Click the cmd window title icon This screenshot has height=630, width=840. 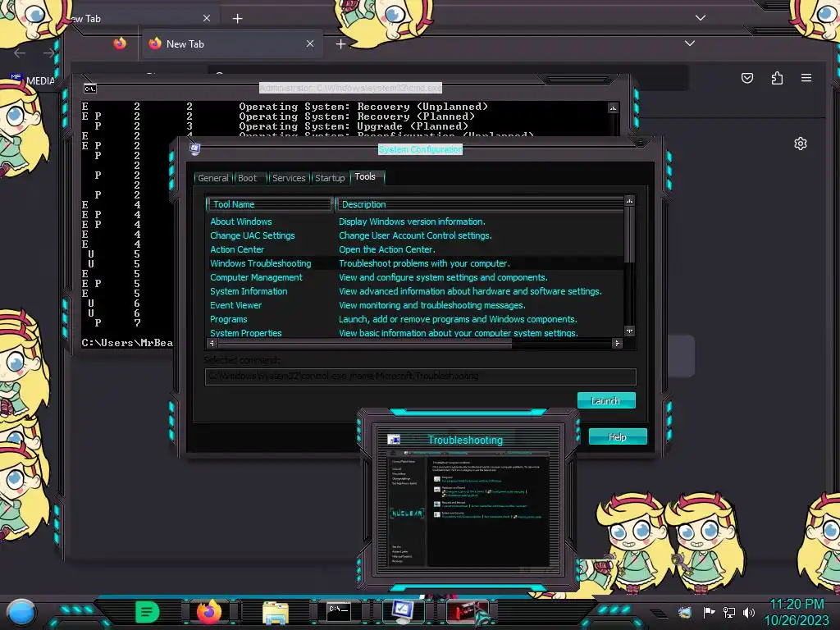(90, 89)
